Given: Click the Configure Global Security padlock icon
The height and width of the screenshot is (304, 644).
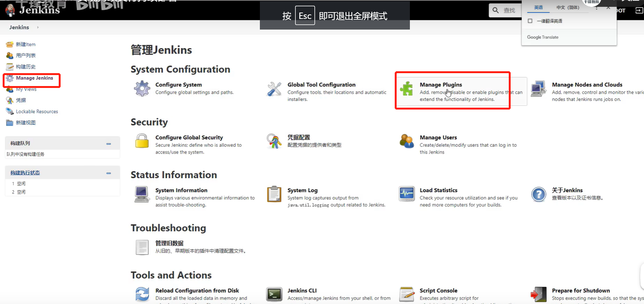Looking at the screenshot, I should 142,141.
